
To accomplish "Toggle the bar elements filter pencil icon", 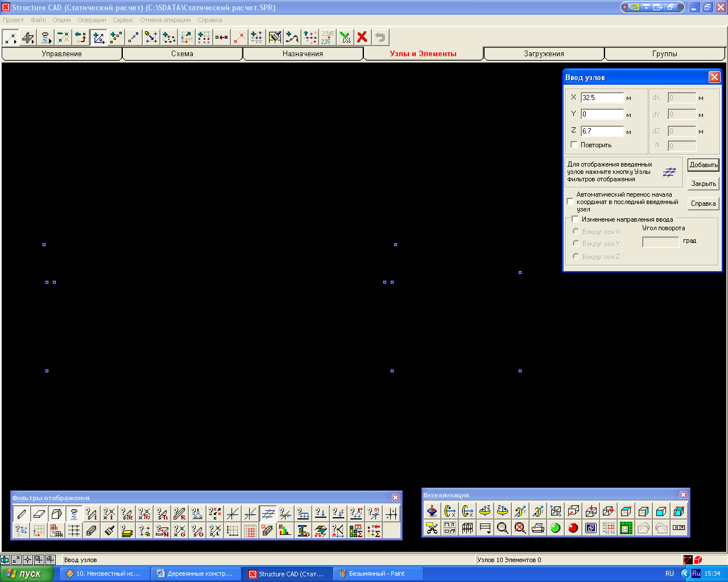I will point(22,514).
